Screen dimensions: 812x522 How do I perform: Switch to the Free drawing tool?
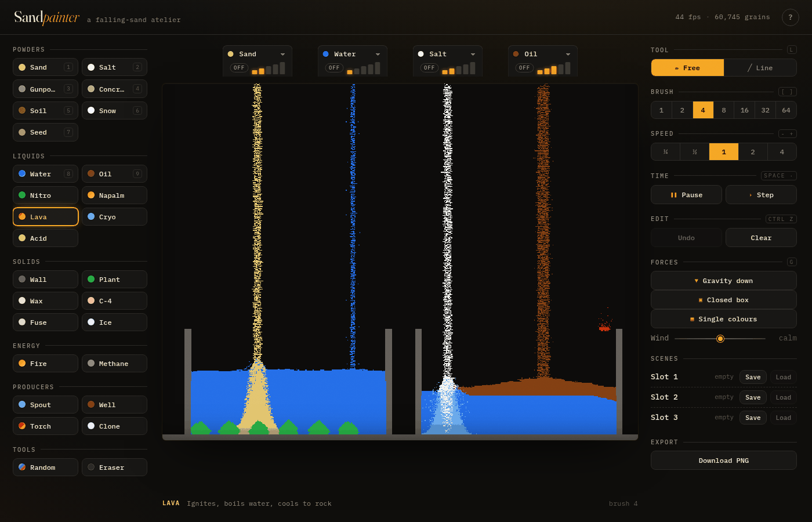click(687, 68)
